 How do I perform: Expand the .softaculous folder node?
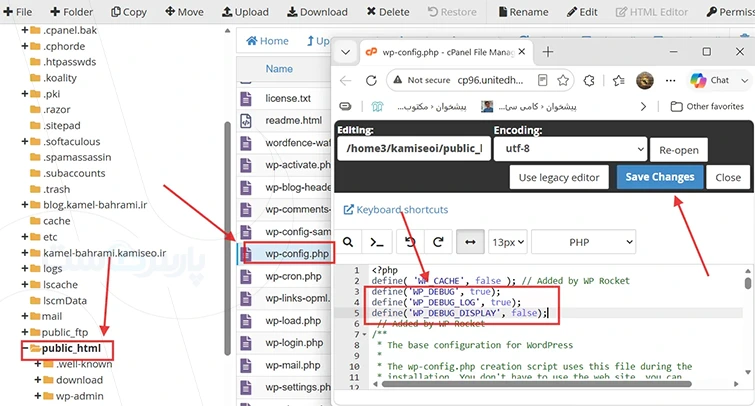(x=25, y=142)
